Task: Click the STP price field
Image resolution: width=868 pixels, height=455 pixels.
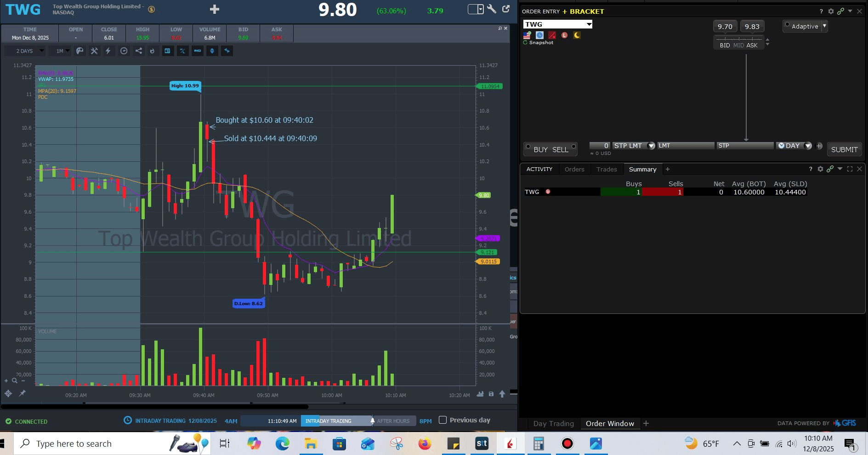Action: [745, 146]
